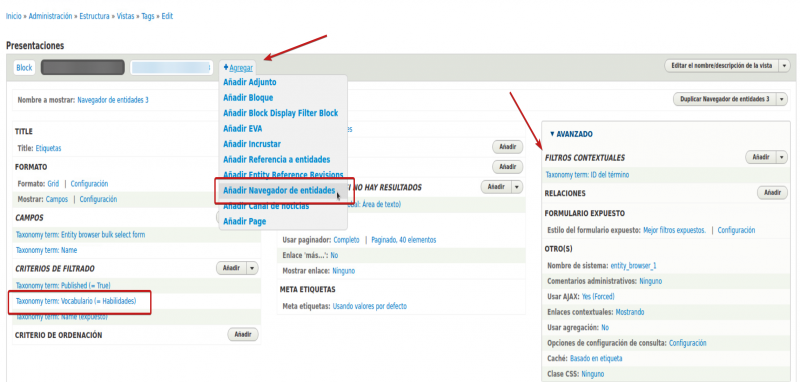Choose Añadir Page from menu
Screen dimensions: 800x382
[244, 221]
